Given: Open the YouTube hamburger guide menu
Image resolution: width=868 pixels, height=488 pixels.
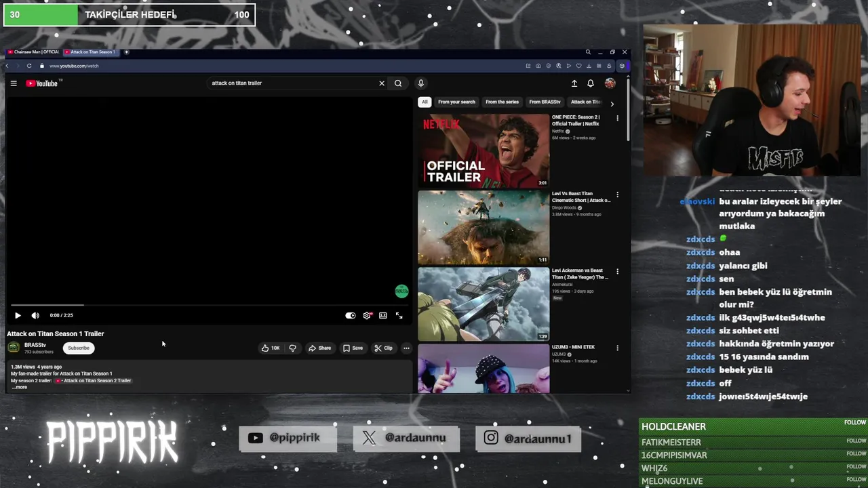Looking at the screenshot, I should 14,83.
